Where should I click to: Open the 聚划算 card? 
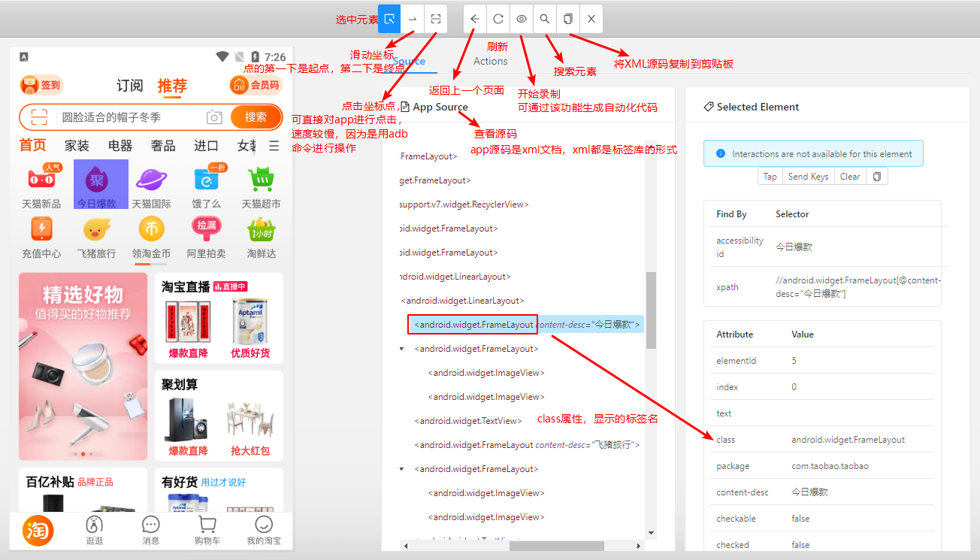[x=219, y=415]
